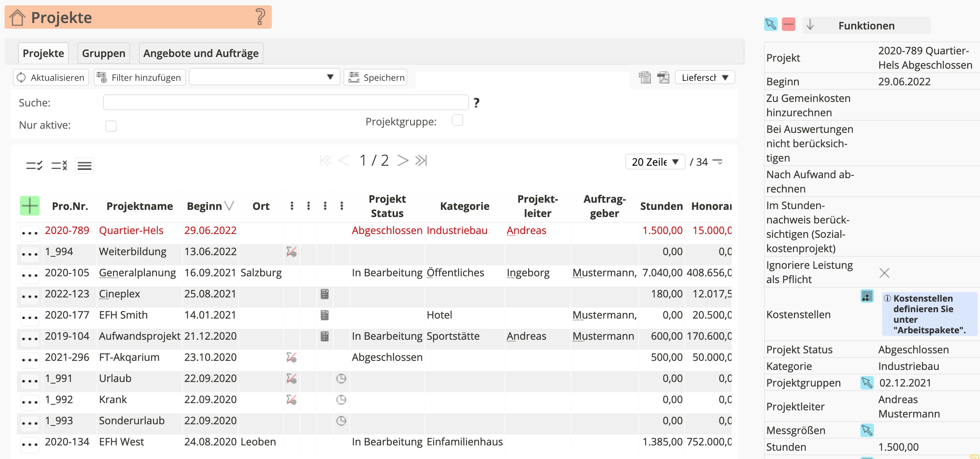Click the home icon beside Projekte title

tap(17, 17)
